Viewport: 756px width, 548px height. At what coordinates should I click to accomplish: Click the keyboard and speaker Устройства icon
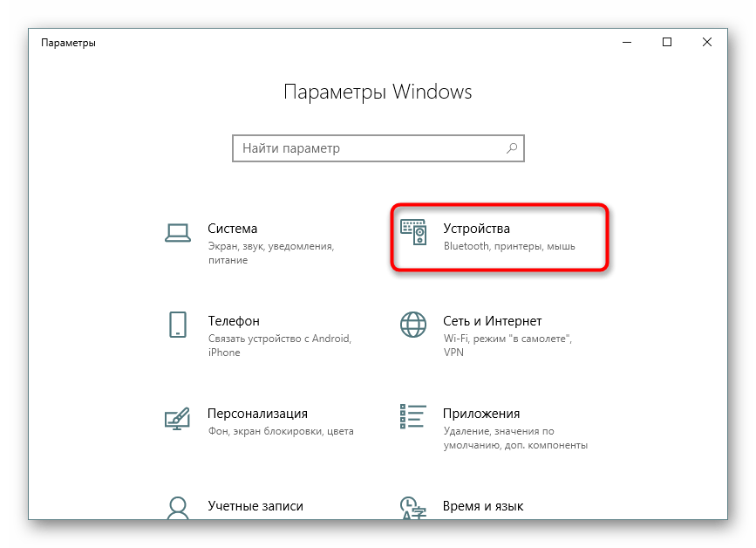pyautogui.click(x=413, y=232)
